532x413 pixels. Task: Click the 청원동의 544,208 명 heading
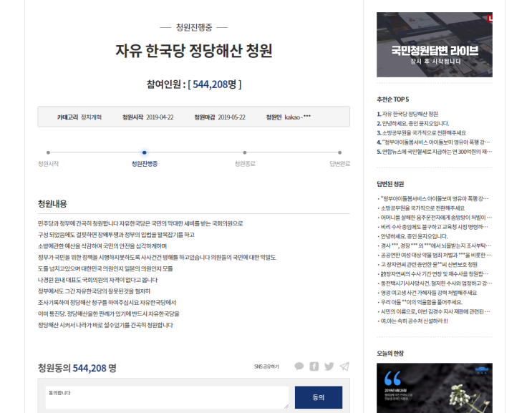77,368
